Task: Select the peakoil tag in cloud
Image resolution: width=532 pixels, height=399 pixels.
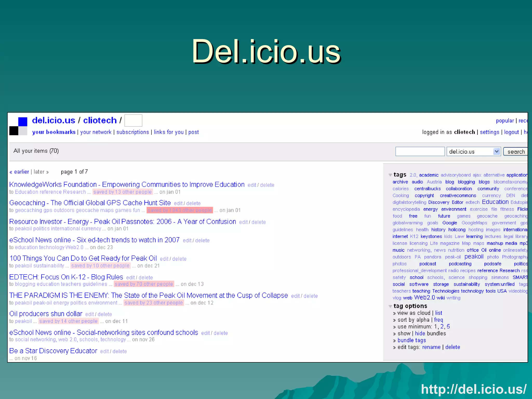Action: pyautogui.click(x=474, y=257)
